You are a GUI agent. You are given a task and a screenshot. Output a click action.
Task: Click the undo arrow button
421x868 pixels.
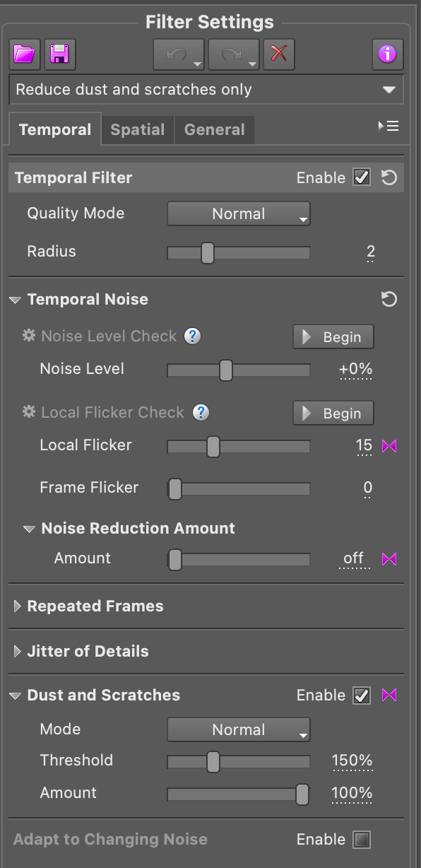(179, 54)
